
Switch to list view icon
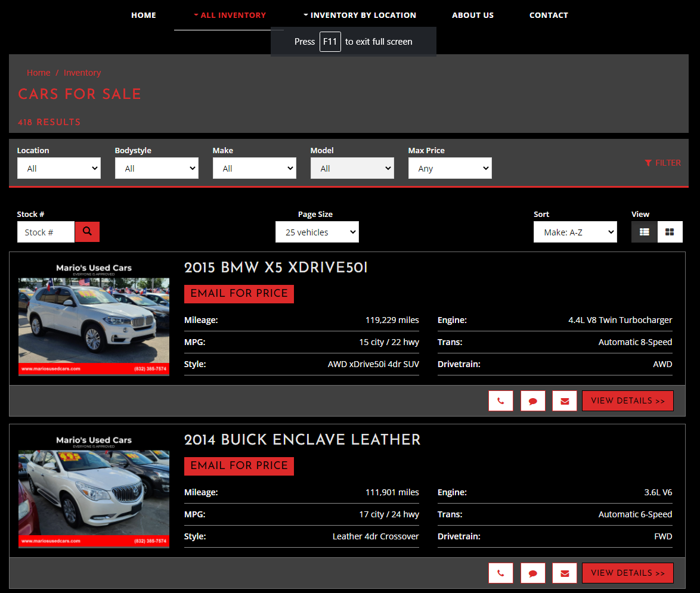click(644, 232)
